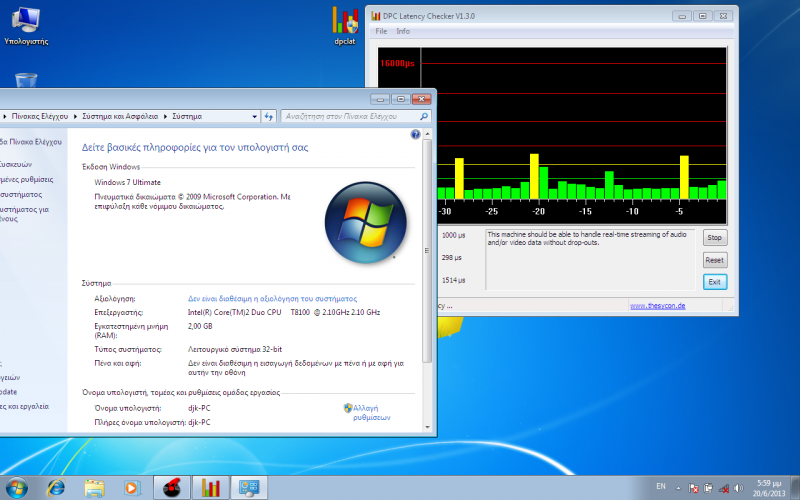This screenshot has height=500, width=800.
Task: Click the Windows logo image
Action: (365, 222)
